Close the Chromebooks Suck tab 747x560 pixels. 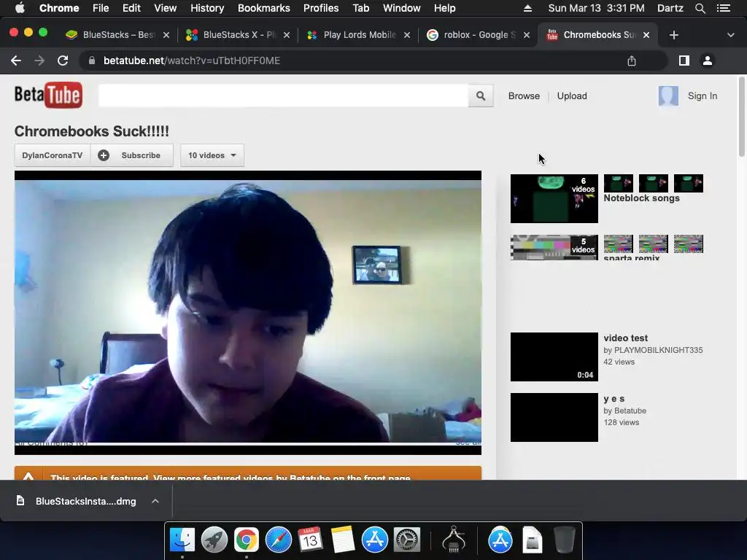tap(646, 35)
